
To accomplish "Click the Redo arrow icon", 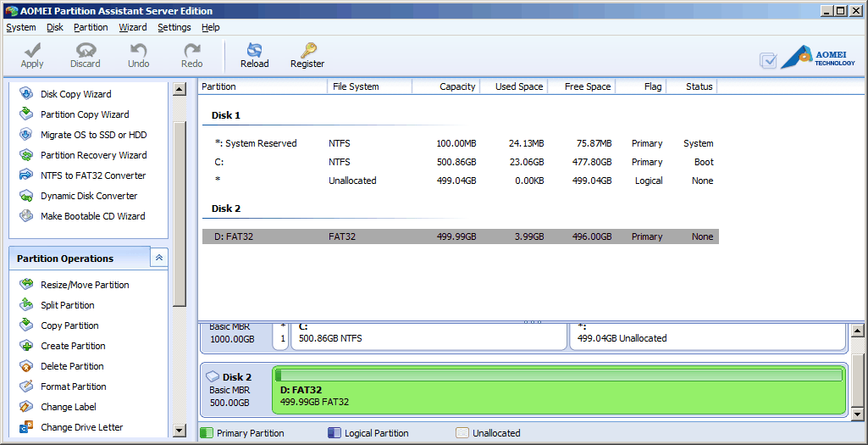I will (x=192, y=50).
